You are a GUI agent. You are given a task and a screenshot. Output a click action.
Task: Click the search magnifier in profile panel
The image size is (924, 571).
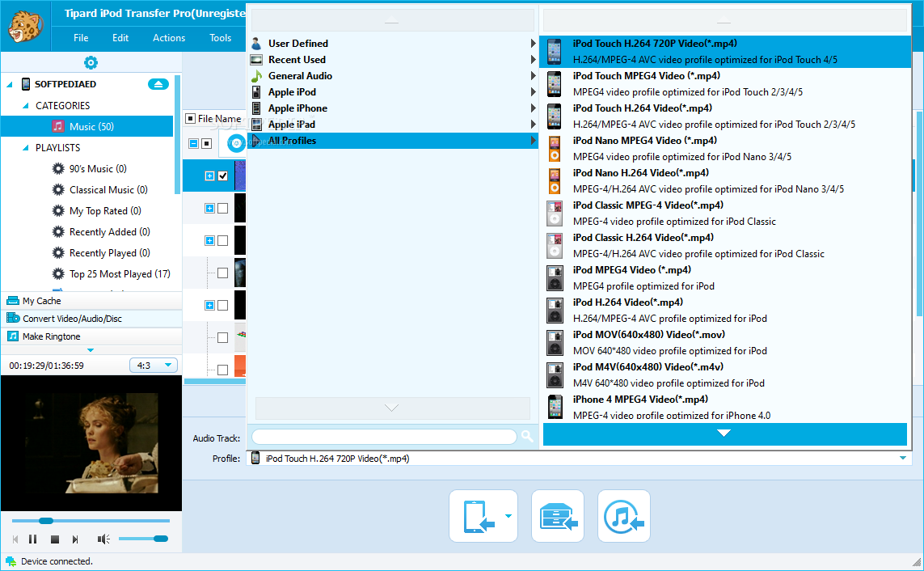coord(527,436)
